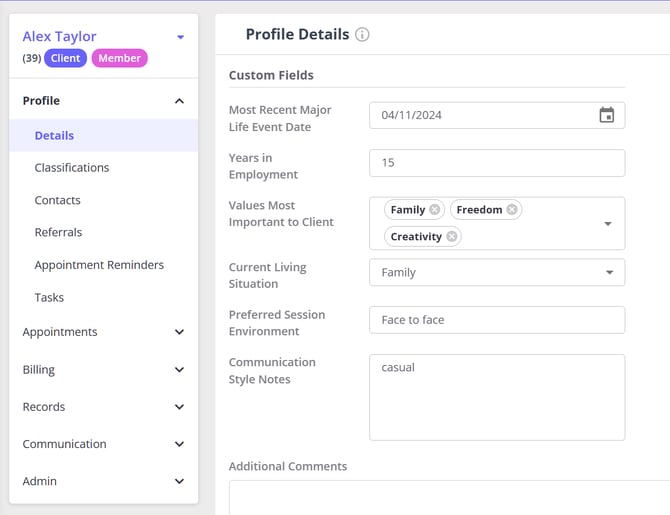
Task: Expand the Billing section
Action: point(179,370)
